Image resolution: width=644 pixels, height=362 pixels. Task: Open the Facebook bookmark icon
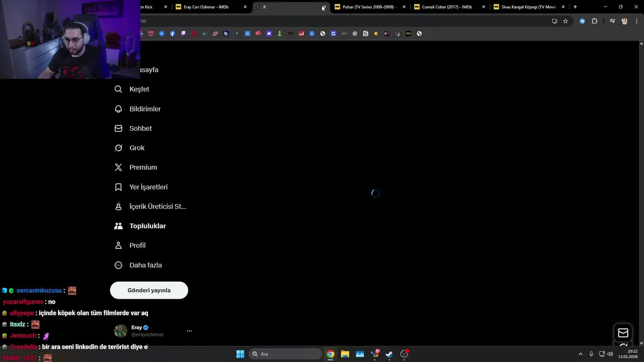click(172, 34)
